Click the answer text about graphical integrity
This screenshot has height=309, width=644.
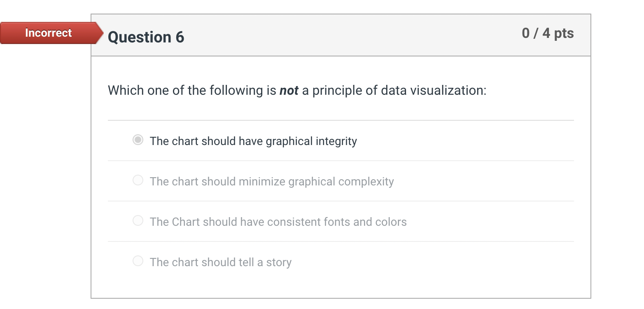click(253, 141)
